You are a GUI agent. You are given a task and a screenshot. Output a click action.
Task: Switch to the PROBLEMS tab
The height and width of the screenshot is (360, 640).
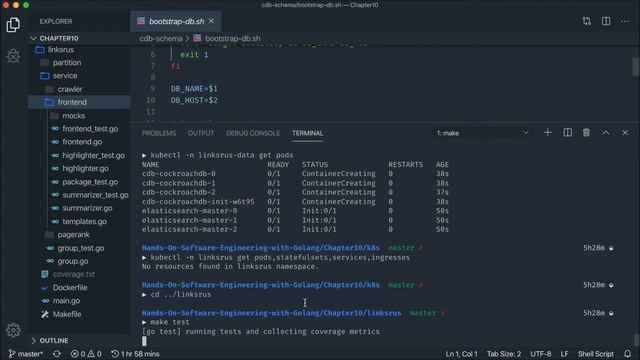pos(159,133)
